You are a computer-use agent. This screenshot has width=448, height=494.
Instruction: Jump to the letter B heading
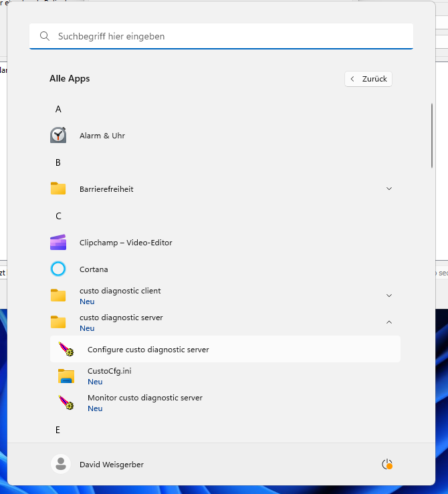tap(58, 162)
